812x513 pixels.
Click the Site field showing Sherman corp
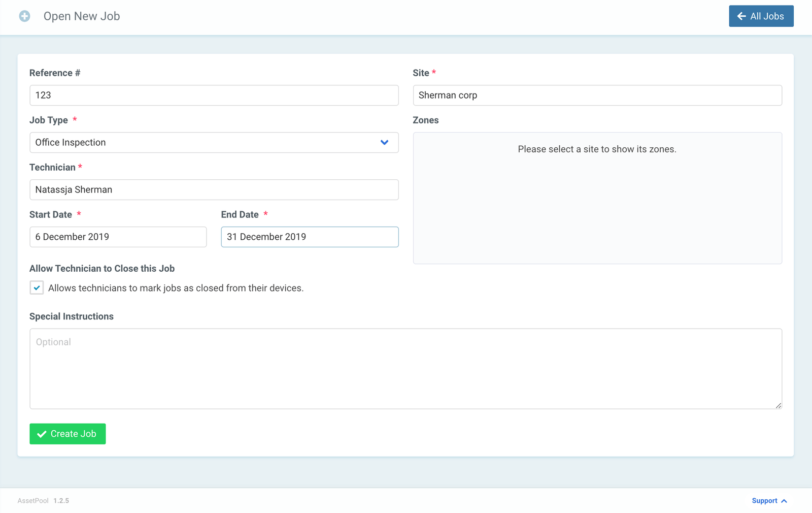[x=597, y=95]
